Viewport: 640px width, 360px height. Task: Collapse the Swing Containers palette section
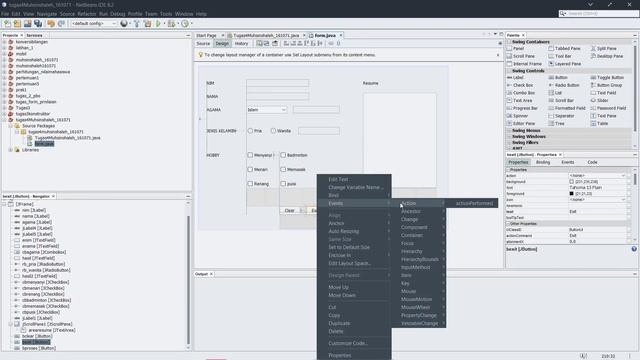509,42
